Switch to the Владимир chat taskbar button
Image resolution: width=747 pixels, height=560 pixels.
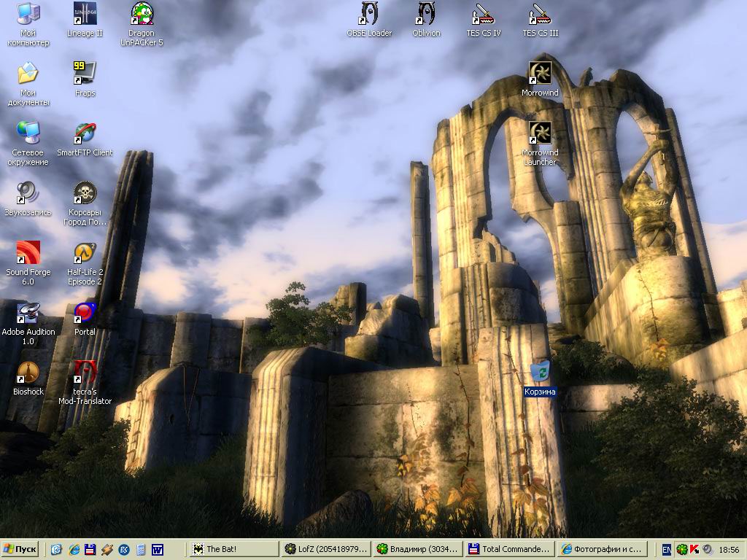click(417, 549)
